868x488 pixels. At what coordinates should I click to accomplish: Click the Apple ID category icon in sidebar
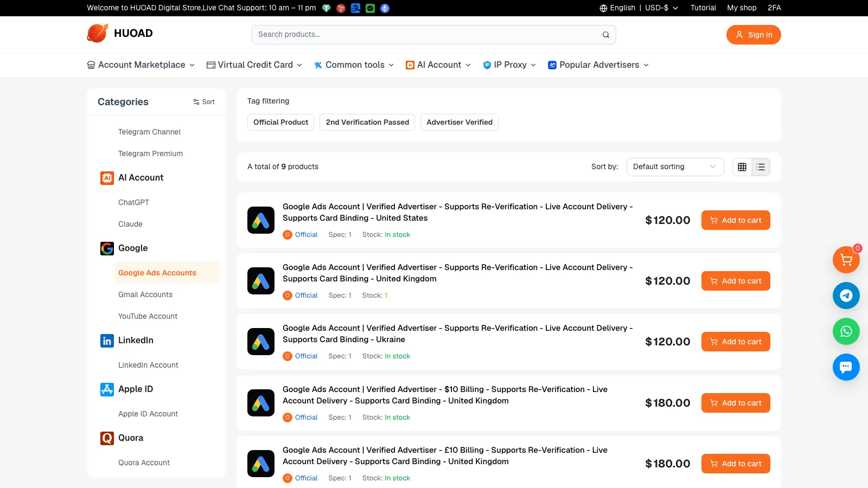107,389
